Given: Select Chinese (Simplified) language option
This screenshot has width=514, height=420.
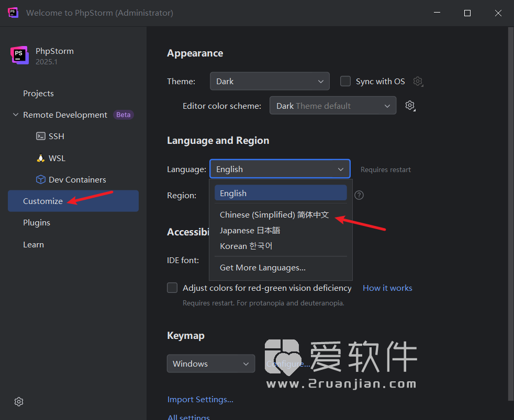Looking at the screenshot, I should point(281,214).
